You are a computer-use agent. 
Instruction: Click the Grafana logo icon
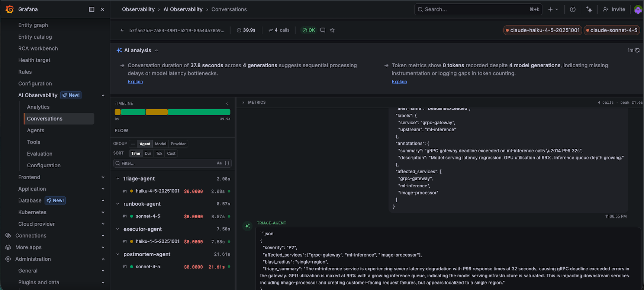point(10,9)
